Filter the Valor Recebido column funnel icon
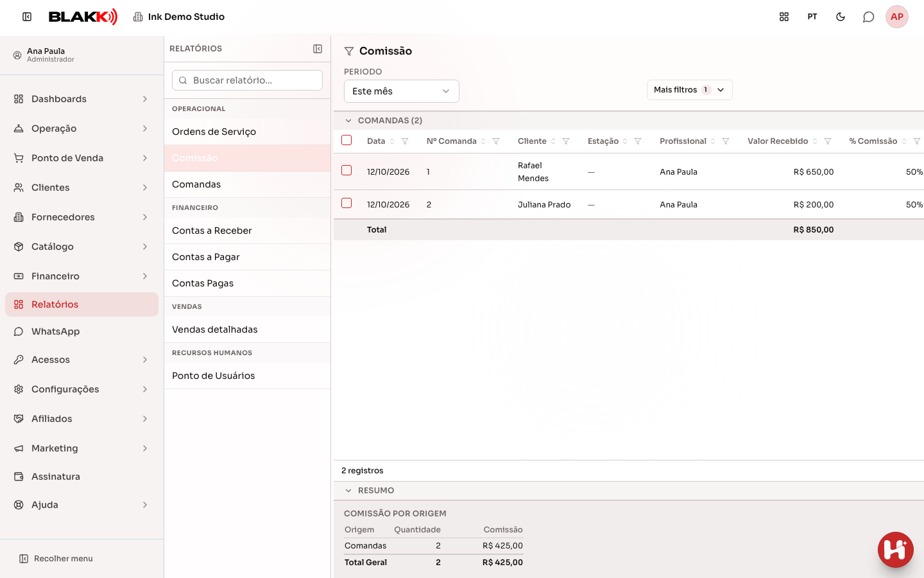The image size is (924, 578). [828, 141]
